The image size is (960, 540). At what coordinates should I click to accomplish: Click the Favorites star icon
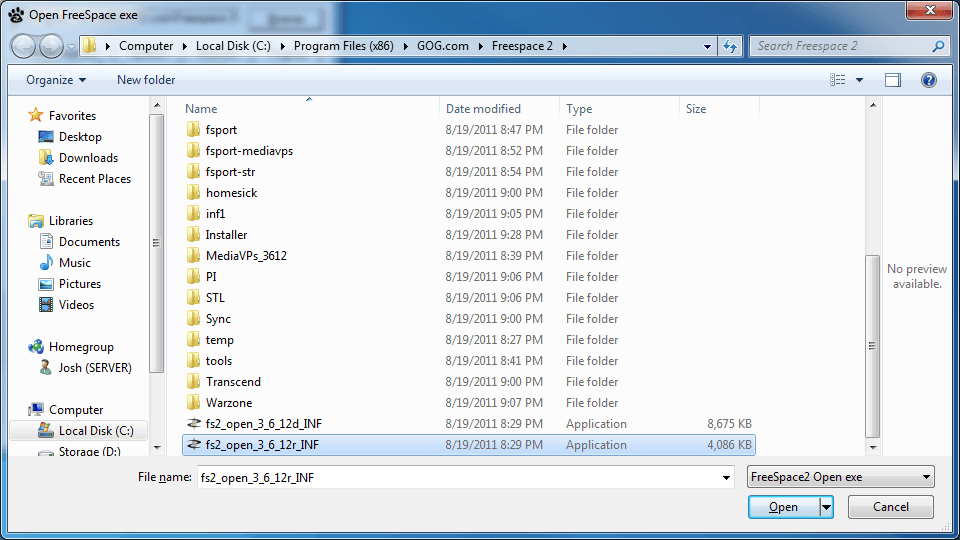coord(36,115)
